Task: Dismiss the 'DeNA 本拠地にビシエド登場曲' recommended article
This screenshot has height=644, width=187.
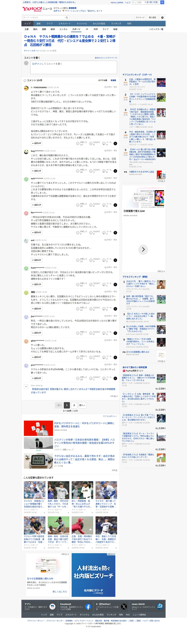Action: [x=44, y=513]
